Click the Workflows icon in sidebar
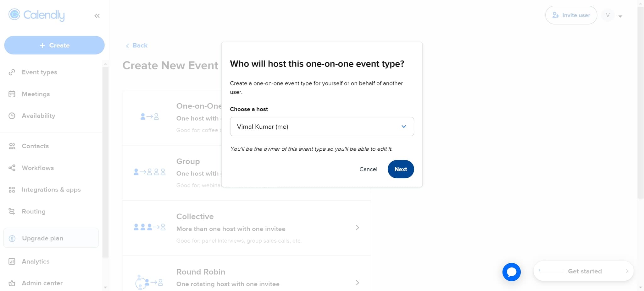Viewport: 644px width, 291px height. (12, 168)
